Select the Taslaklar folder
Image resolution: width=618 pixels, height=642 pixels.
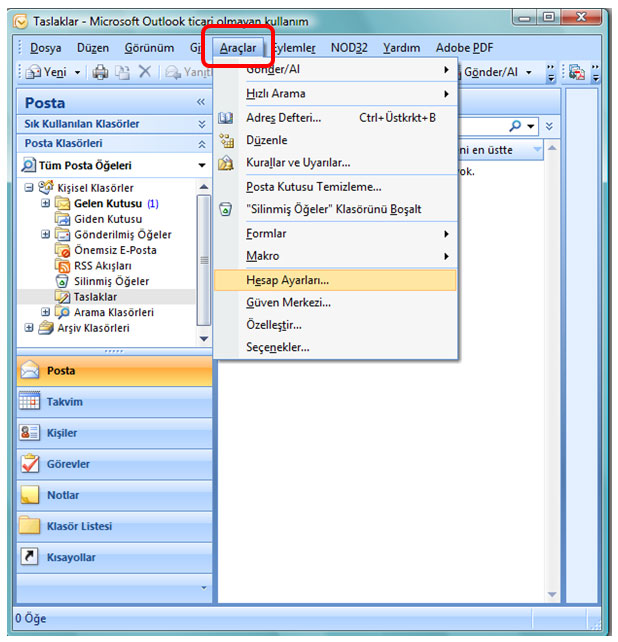[95, 297]
